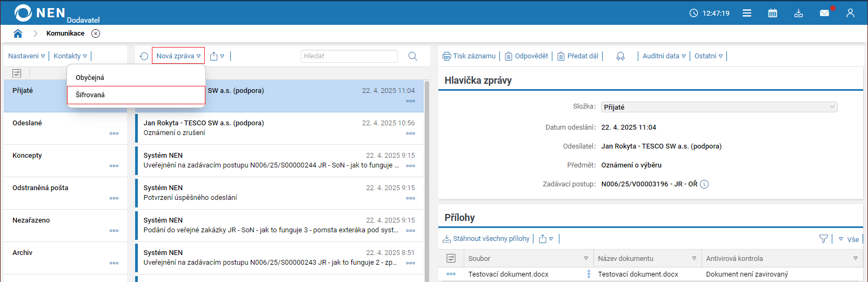The height and width of the screenshot is (282, 868).
Task: Click Předat dál forward button
Action: pos(578,56)
